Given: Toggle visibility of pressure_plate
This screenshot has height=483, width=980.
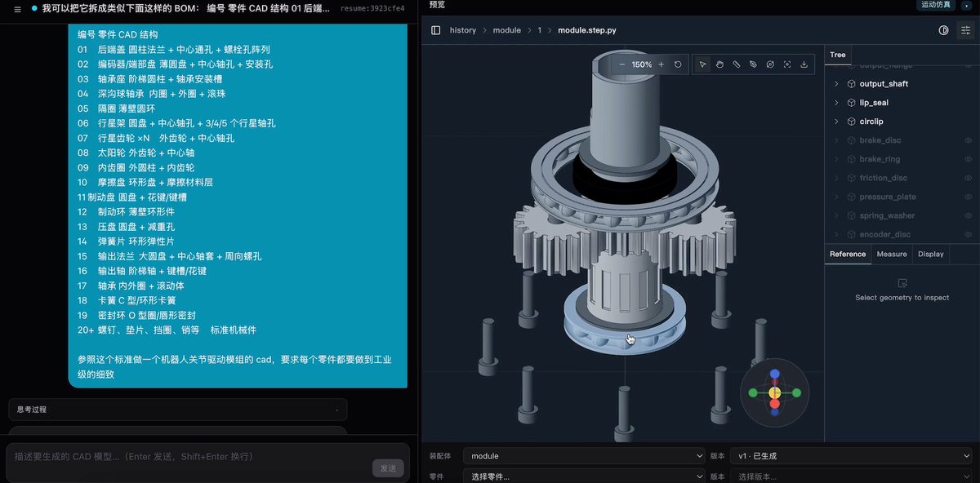Looking at the screenshot, I should pos(969,197).
